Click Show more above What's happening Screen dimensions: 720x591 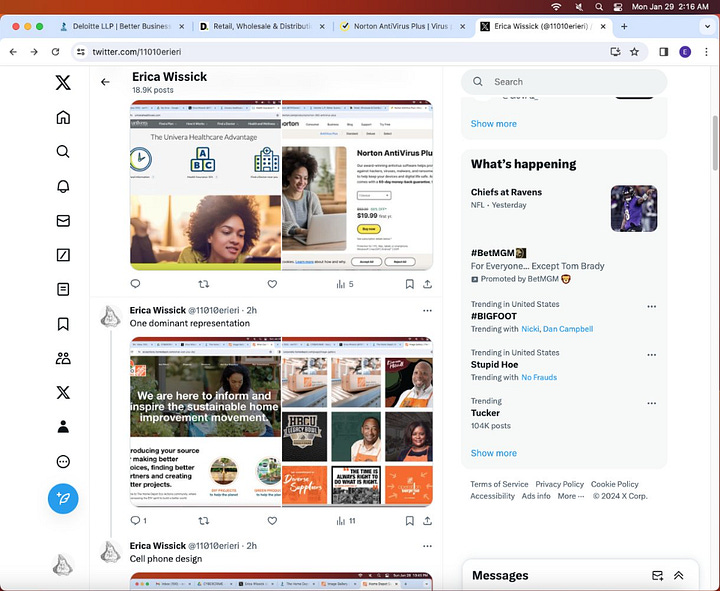coord(494,124)
